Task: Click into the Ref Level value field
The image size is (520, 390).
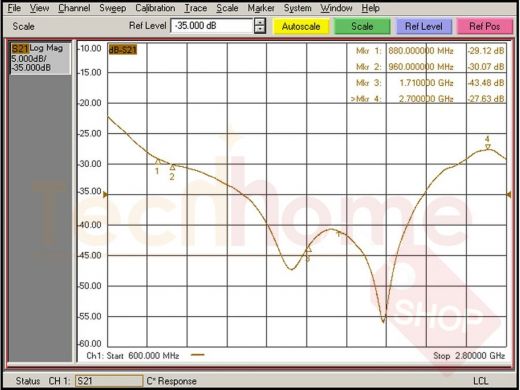Action: (212, 26)
